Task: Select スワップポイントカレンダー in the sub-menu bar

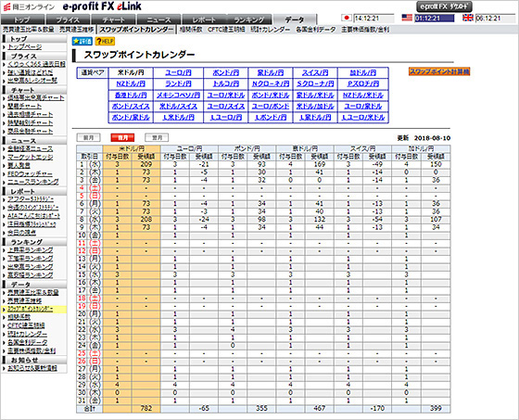Action: point(136,30)
